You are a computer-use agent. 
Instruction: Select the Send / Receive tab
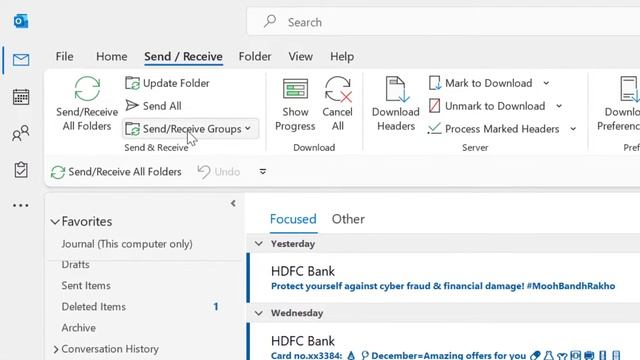(183, 56)
